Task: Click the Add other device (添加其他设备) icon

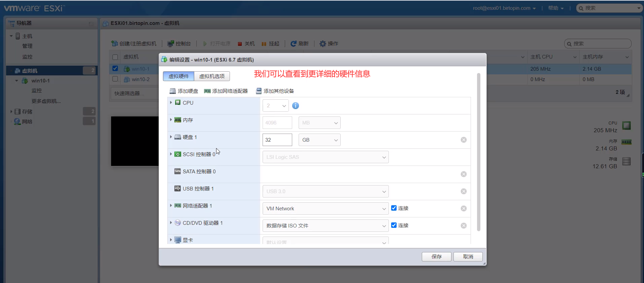Action: pos(259,91)
